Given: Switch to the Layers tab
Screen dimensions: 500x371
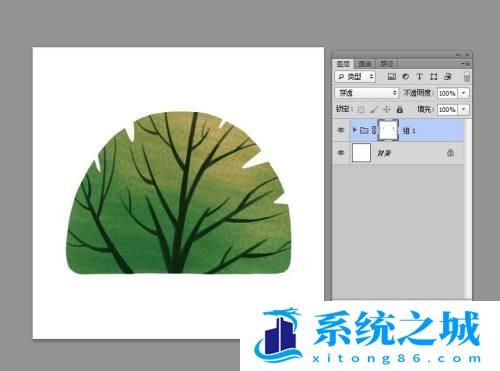Looking at the screenshot, I should (x=343, y=64).
